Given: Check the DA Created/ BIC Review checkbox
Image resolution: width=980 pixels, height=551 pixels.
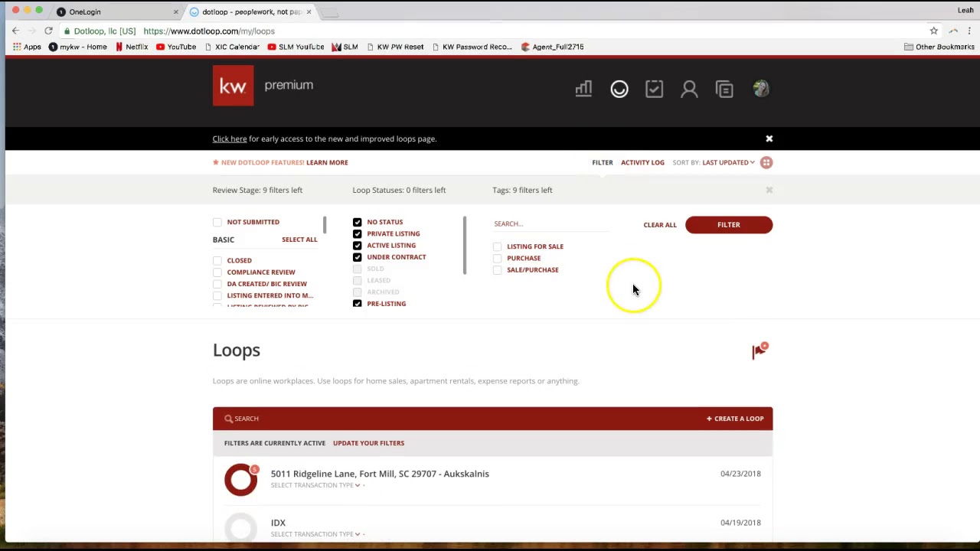Looking at the screenshot, I should pos(217,284).
